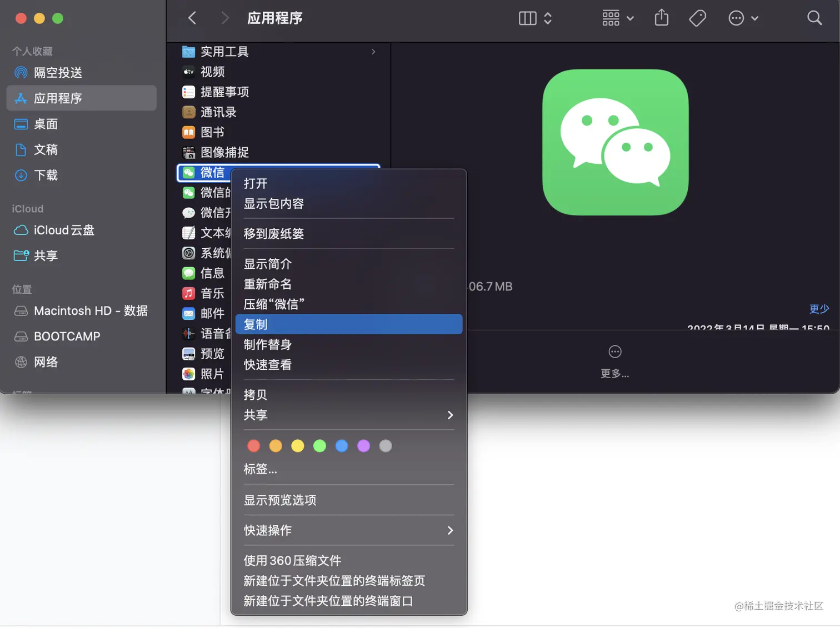840x628 pixels.
Task: Apply the orange tag color
Action: (276, 446)
